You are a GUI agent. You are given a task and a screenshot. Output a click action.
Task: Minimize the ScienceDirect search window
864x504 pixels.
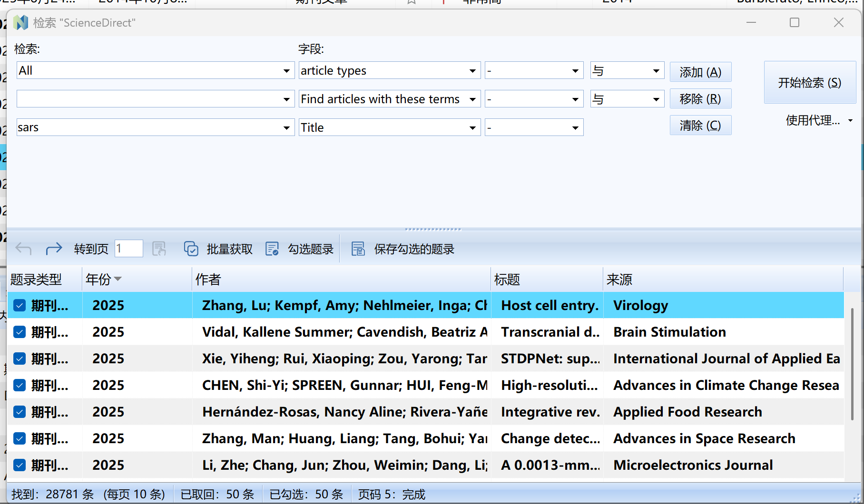tap(751, 22)
